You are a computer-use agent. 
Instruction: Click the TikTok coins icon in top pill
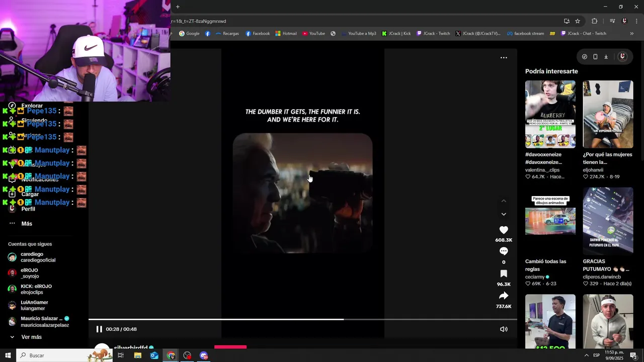(585, 57)
